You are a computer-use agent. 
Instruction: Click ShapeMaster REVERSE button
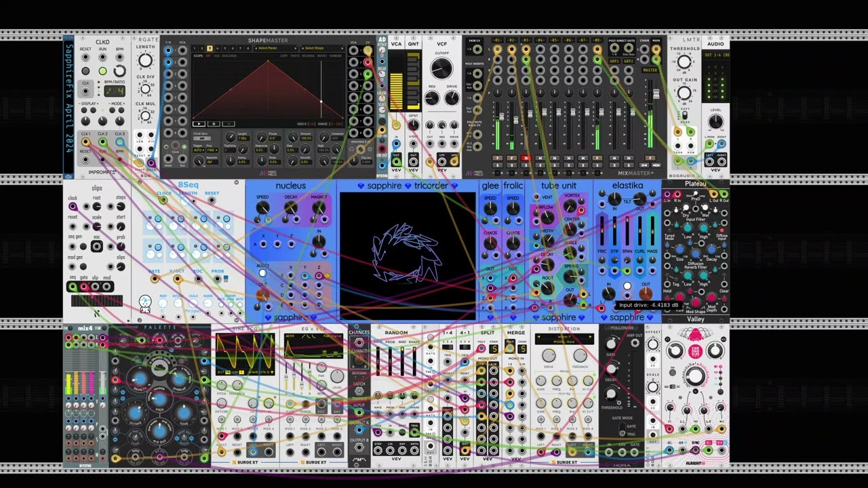coord(309,56)
